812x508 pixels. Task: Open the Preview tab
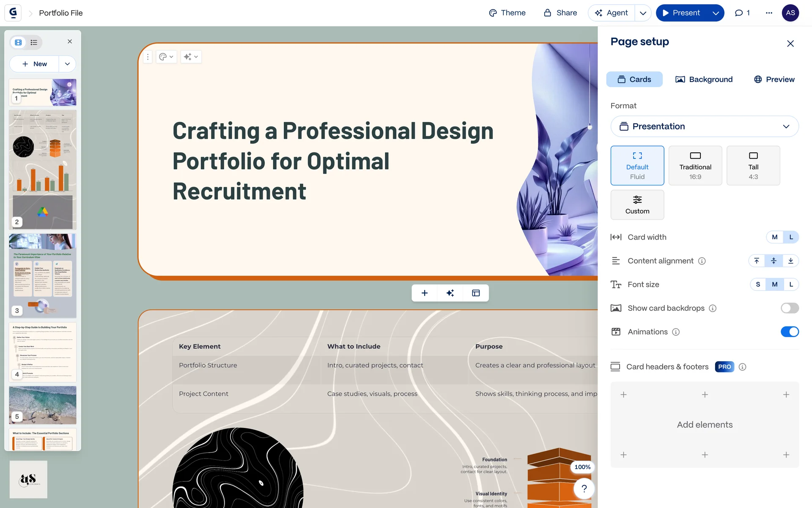click(x=774, y=80)
